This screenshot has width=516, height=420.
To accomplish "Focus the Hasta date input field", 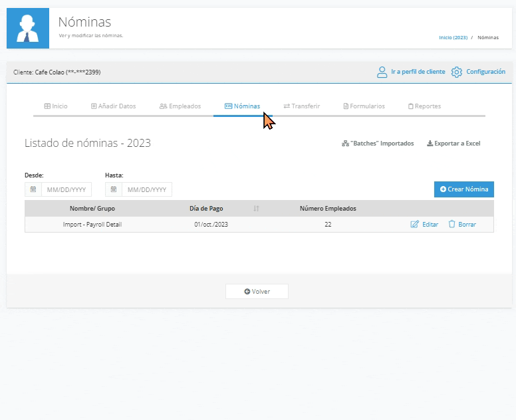I will click(x=147, y=189).
